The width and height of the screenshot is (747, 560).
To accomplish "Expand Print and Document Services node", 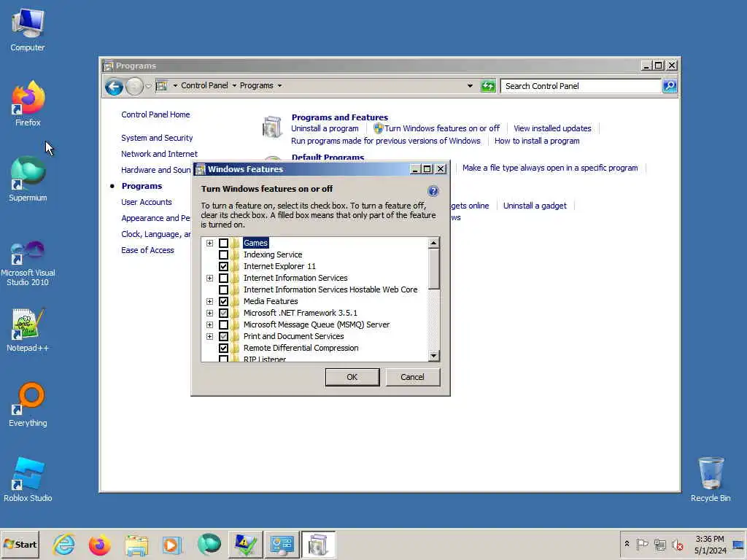I will pyautogui.click(x=209, y=336).
